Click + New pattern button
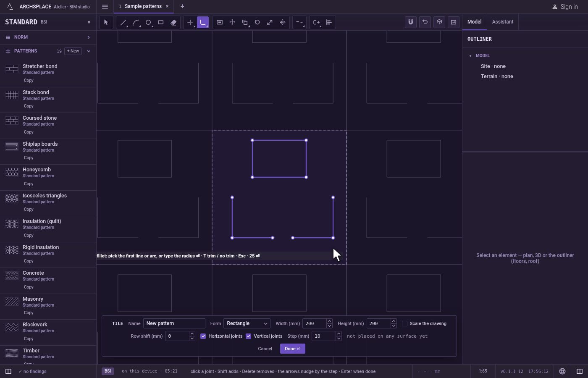Viewport: 588px width, 378px height. 73,51
